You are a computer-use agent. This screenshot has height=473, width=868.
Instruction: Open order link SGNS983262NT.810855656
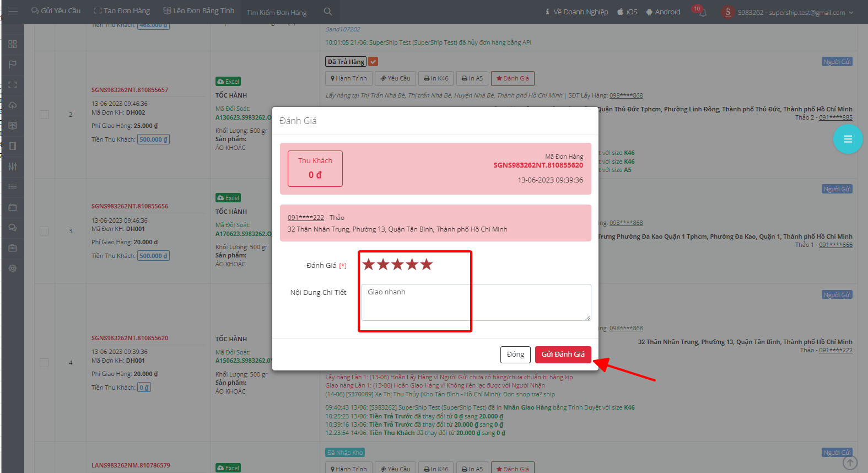pos(130,206)
